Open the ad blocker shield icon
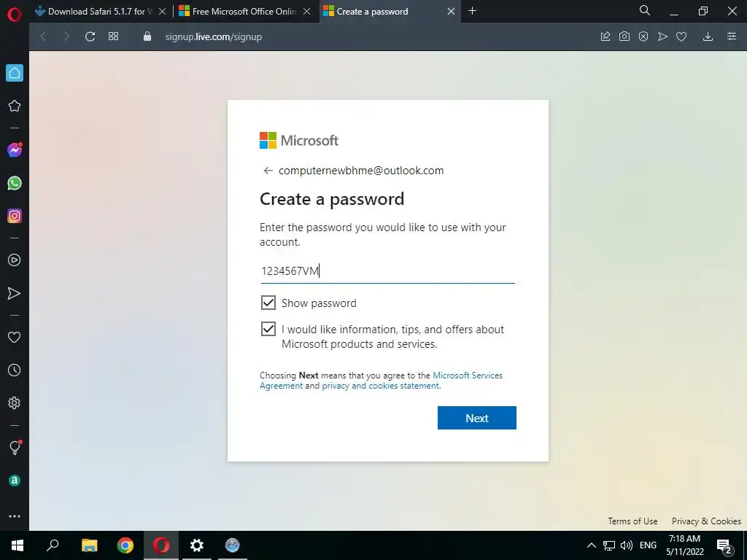This screenshot has width=747, height=560. [643, 36]
